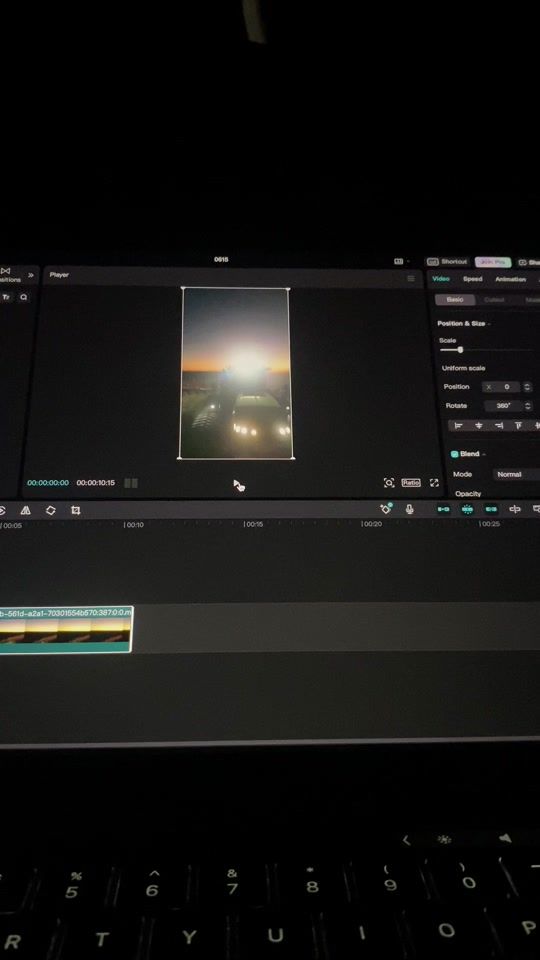Image resolution: width=540 pixels, height=960 pixels.
Task: Open the Player panel menu icon
Action: point(411,278)
